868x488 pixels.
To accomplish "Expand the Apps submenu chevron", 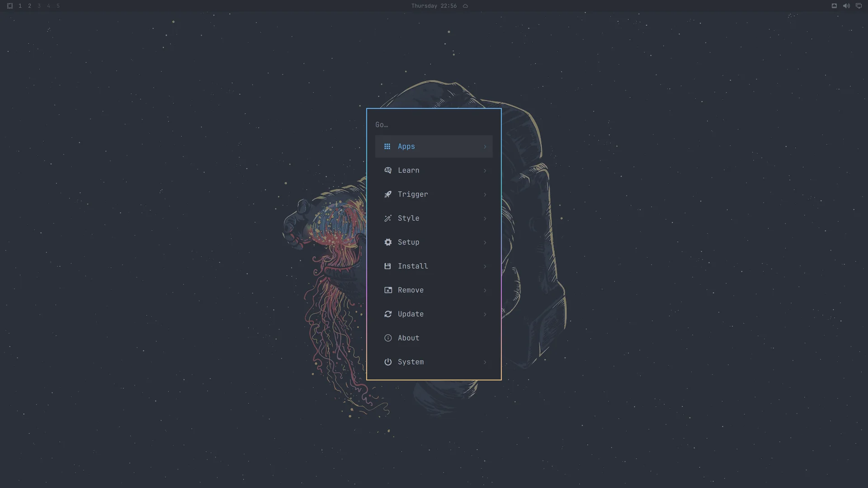I will (485, 146).
